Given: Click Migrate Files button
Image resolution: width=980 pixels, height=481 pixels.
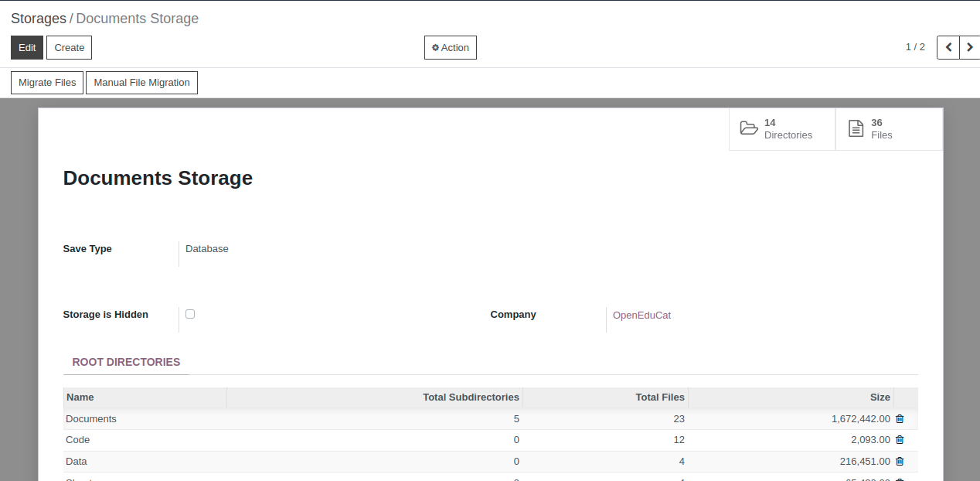Looking at the screenshot, I should tap(47, 83).
